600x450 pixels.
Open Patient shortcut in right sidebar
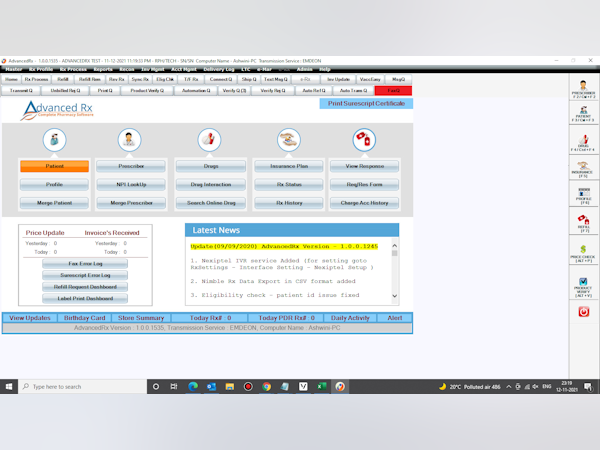[x=583, y=114]
